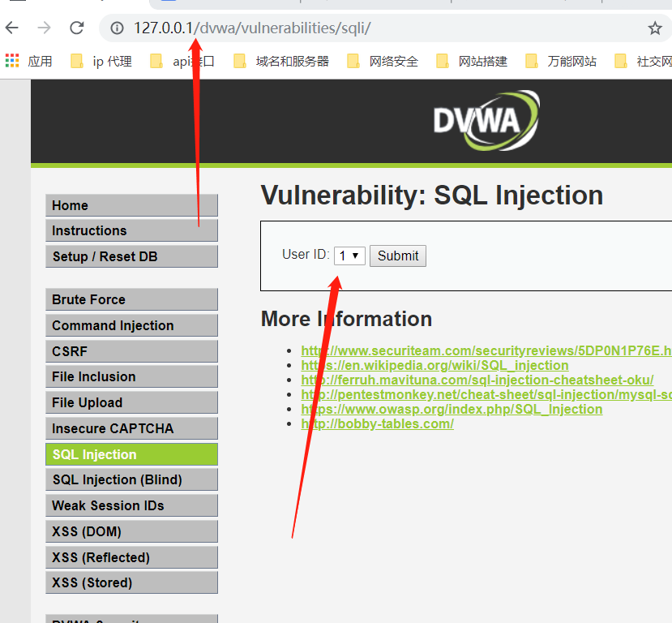Image resolution: width=672 pixels, height=623 pixels.
Task: Open the 万能网站 bookmark folder
Action: point(561,62)
